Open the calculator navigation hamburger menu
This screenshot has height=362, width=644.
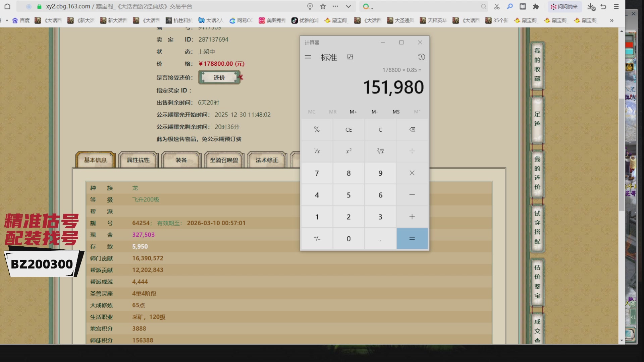point(308,57)
